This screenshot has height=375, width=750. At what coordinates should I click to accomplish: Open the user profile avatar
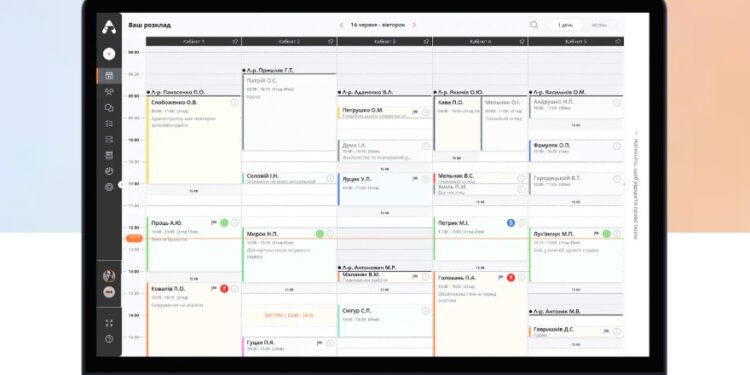pyautogui.click(x=109, y=276)
